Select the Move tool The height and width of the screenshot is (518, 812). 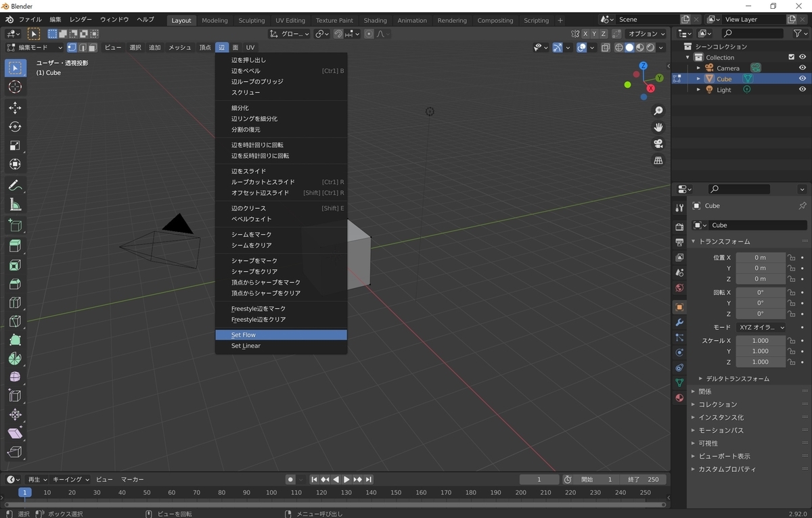(x=15, y=107)
